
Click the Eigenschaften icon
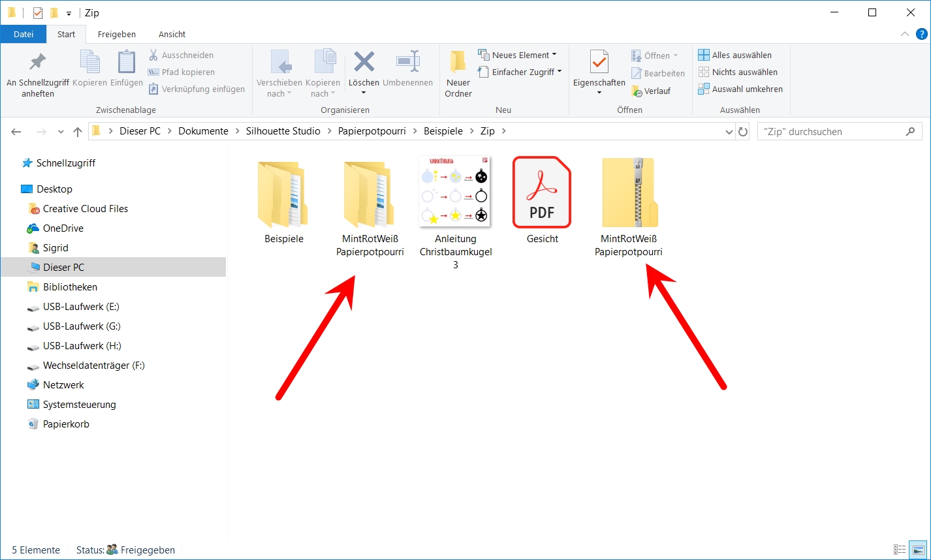point(599,63)
